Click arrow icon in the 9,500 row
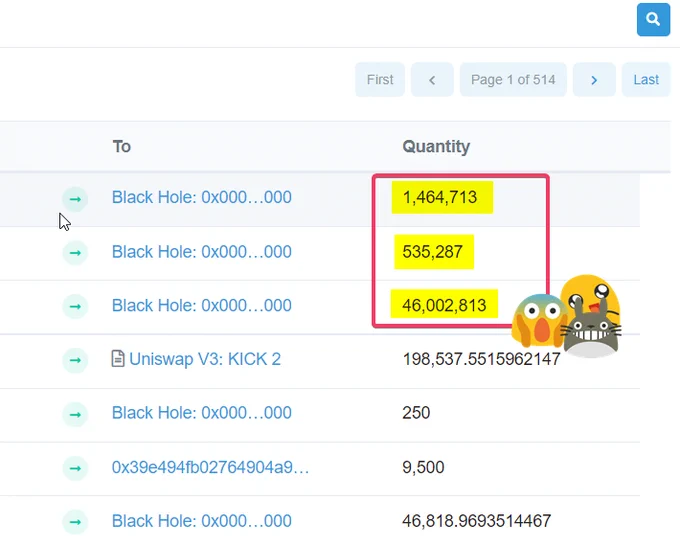The width and height of the screenshot is (680, 546). [x=75, y=468]
